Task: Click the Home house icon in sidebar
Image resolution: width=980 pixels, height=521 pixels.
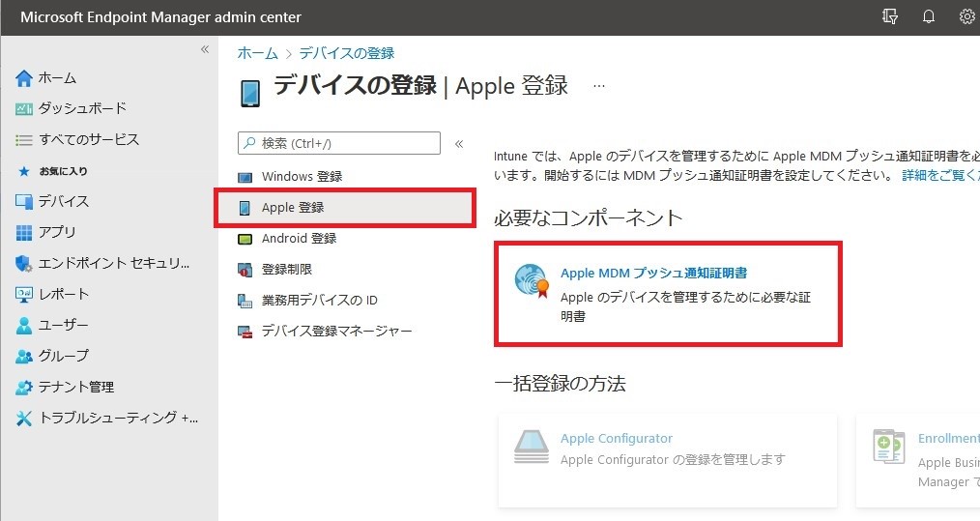Action: tap(24, 78)
